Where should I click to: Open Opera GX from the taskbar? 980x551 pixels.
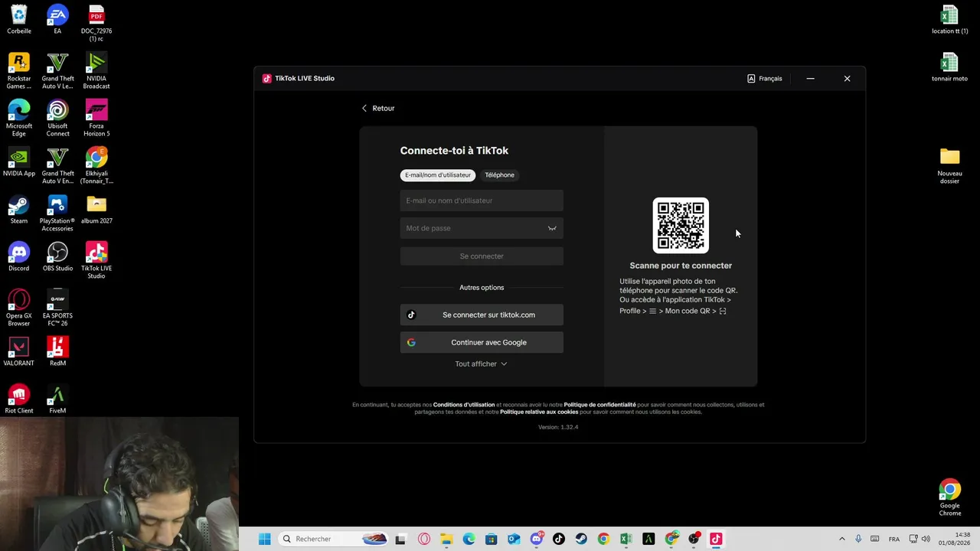(x=424, y=539)
